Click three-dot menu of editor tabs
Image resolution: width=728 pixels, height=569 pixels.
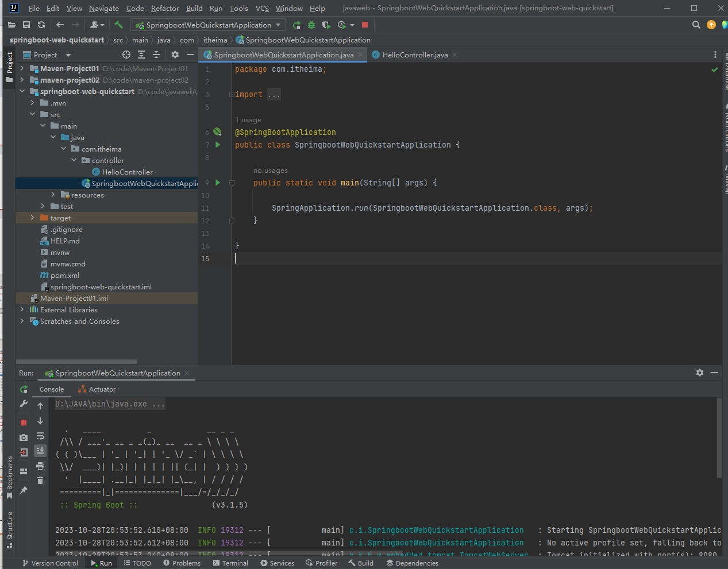tap(715, 55)
